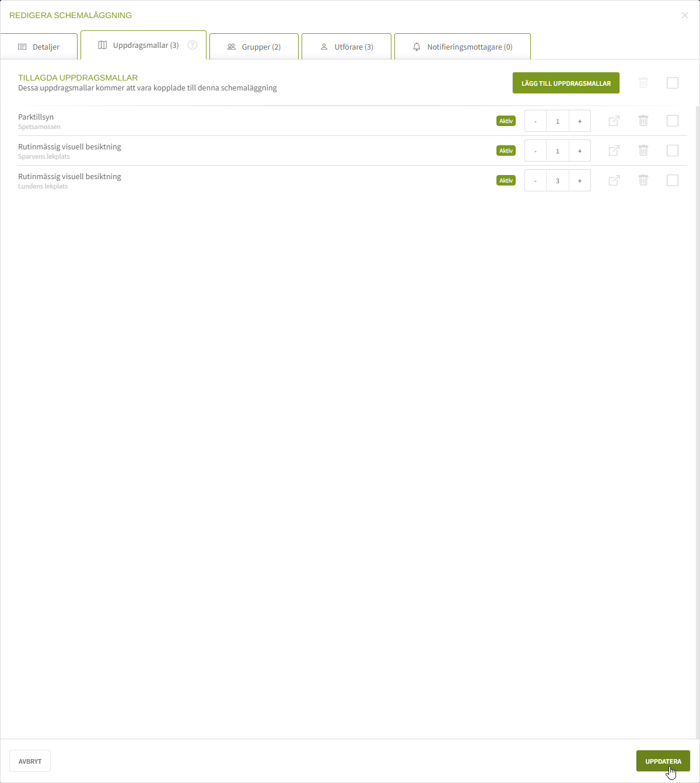Open Parktillsyn template in external view

click(614, 121)
